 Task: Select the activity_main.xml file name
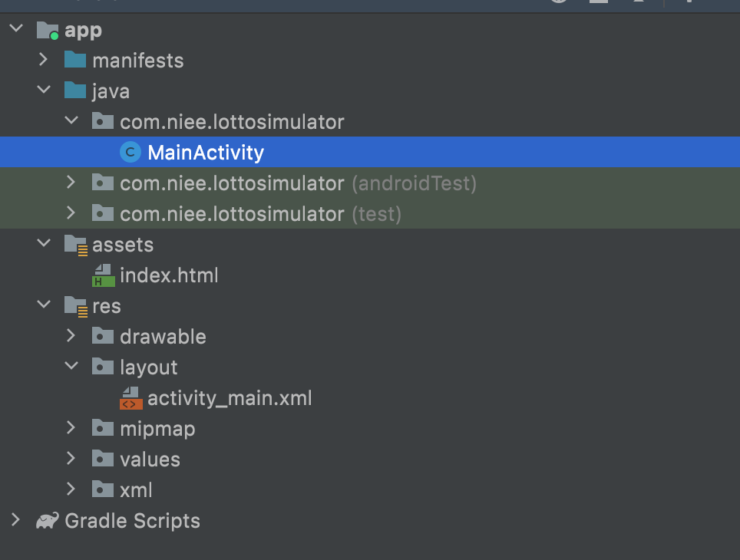[230, 398]
